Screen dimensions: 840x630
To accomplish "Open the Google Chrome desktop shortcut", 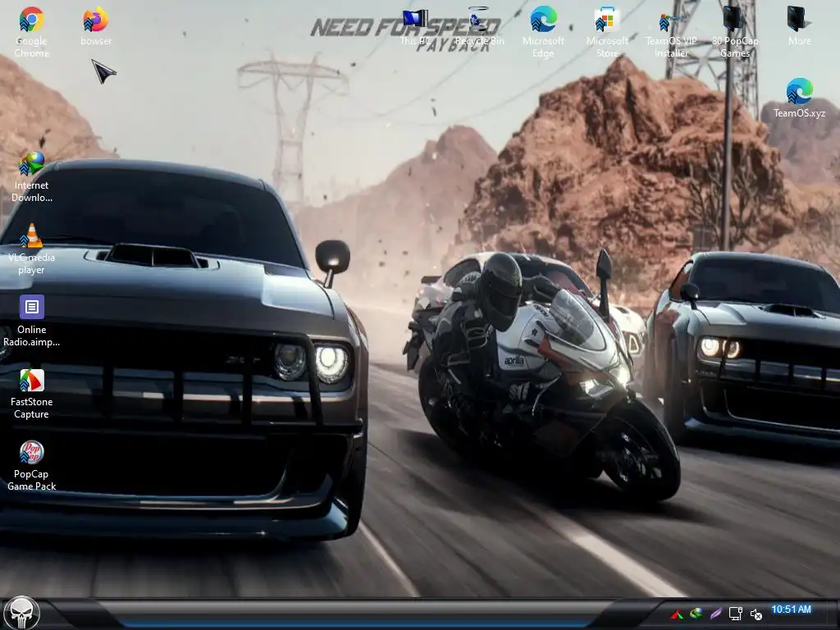I will (x=31, y=31).
